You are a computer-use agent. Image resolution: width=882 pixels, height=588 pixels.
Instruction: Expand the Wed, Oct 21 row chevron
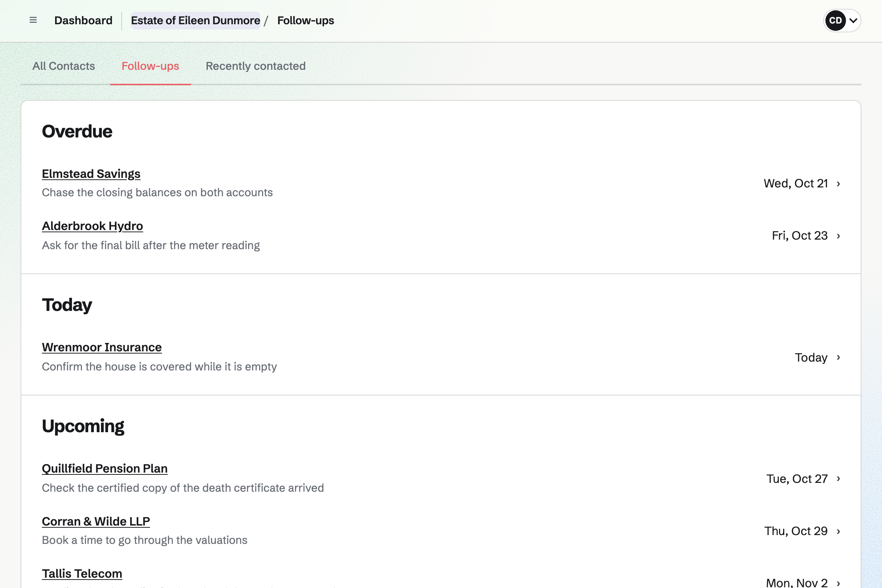(x=839, y=184)
